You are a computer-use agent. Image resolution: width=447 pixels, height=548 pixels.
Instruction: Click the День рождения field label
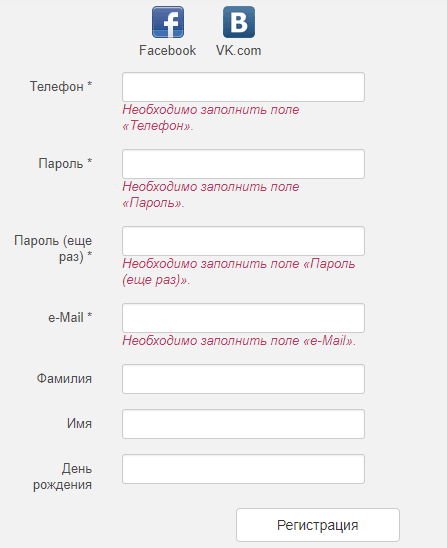click(63, 477)
